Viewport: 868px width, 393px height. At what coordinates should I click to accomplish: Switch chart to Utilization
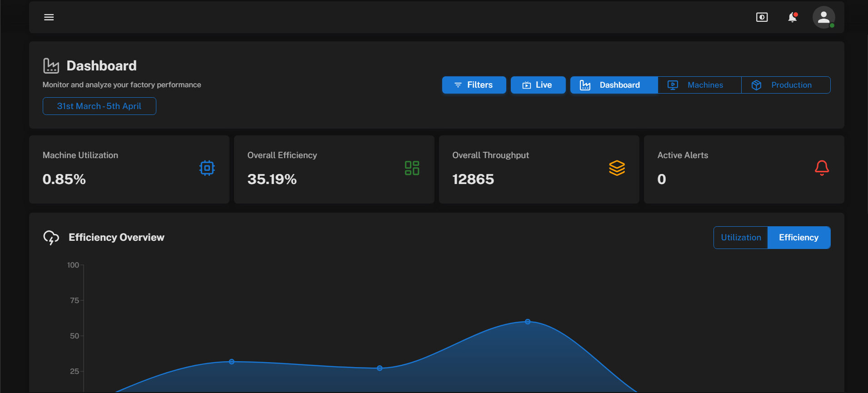pyautogui.click(x=741, y=238)
